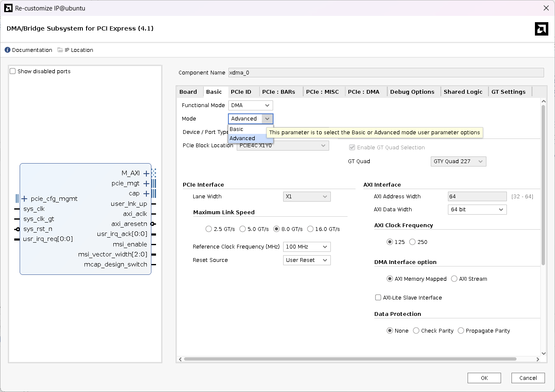Open the Functional Mode dropdown
The image size is (555, 392).
[x=251, y=105]
